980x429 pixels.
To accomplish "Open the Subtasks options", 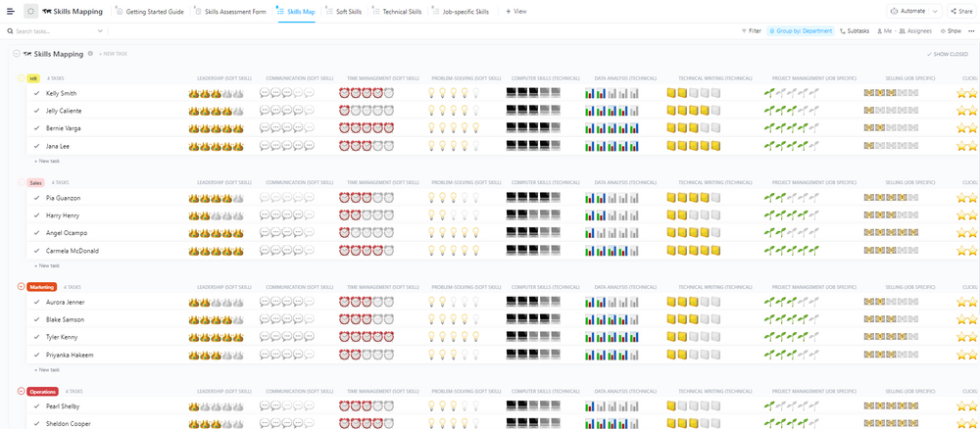I will pos(854,30).
